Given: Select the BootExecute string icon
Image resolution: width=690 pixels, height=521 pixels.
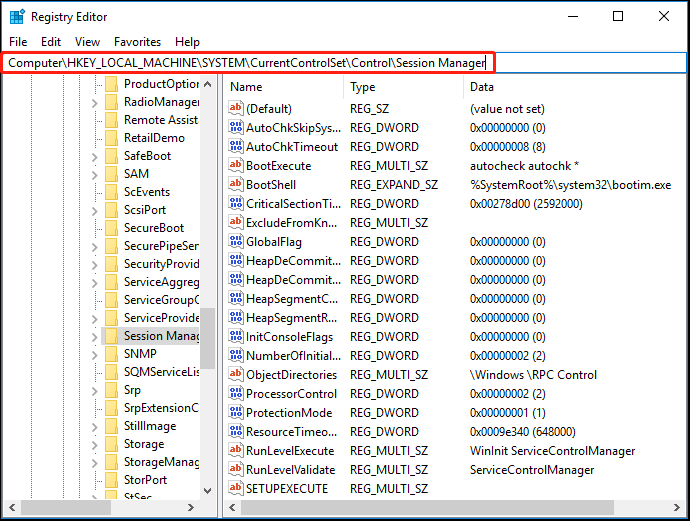Looking at the screenshot, I should pyautogui.click(x=236, y=165).
